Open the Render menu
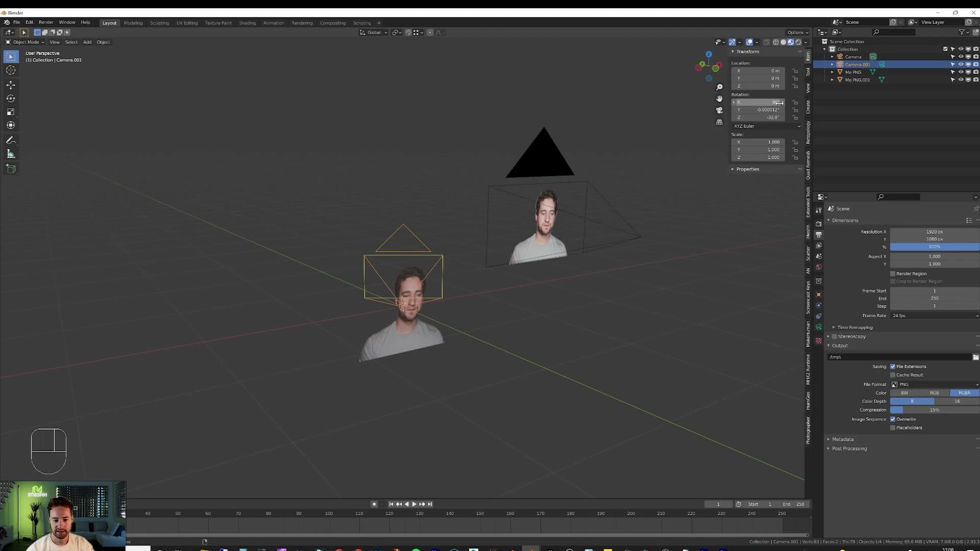Screen dimensions: 980x551 click(46, 22)
